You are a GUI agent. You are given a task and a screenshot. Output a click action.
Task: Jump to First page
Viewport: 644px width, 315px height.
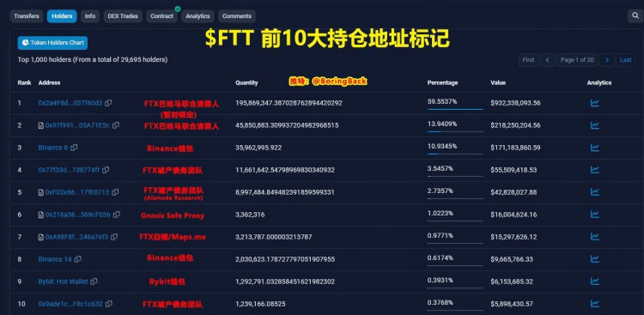click(x=528, y=60)
